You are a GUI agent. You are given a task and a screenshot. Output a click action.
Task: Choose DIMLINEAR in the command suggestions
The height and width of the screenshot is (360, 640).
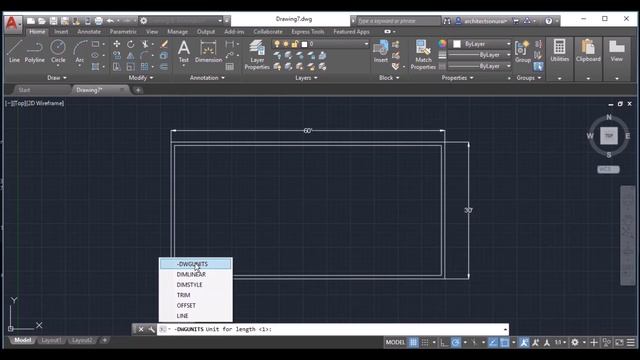(196, 274)
